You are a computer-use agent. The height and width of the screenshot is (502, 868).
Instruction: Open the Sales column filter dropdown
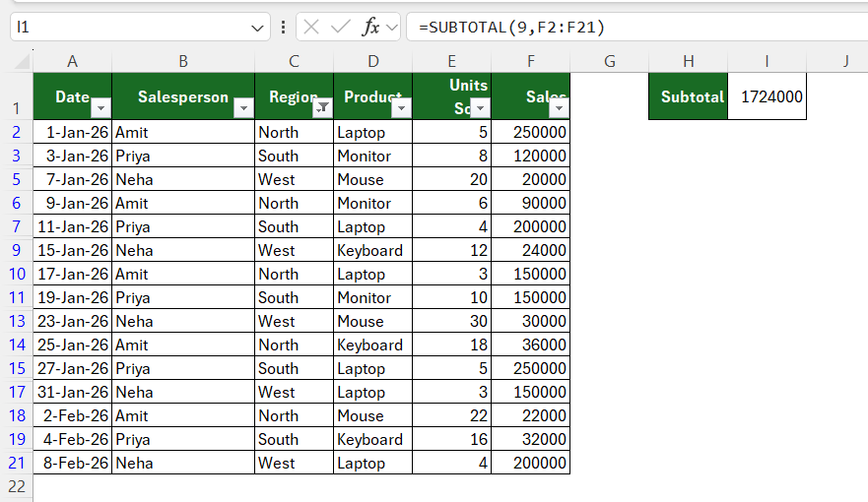[559, 108]
